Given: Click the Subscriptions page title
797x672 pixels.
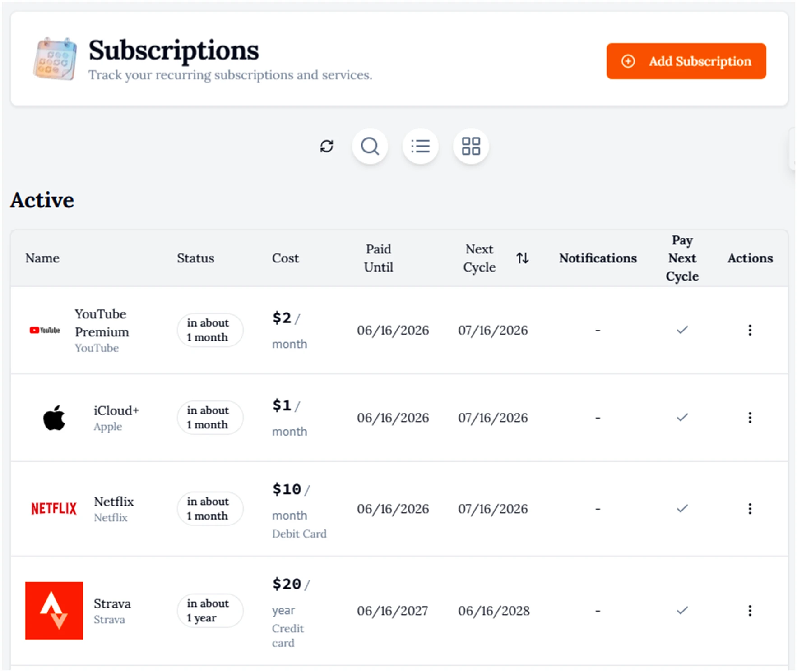Looking at the screenshot, I should click(x=174, y=50).
